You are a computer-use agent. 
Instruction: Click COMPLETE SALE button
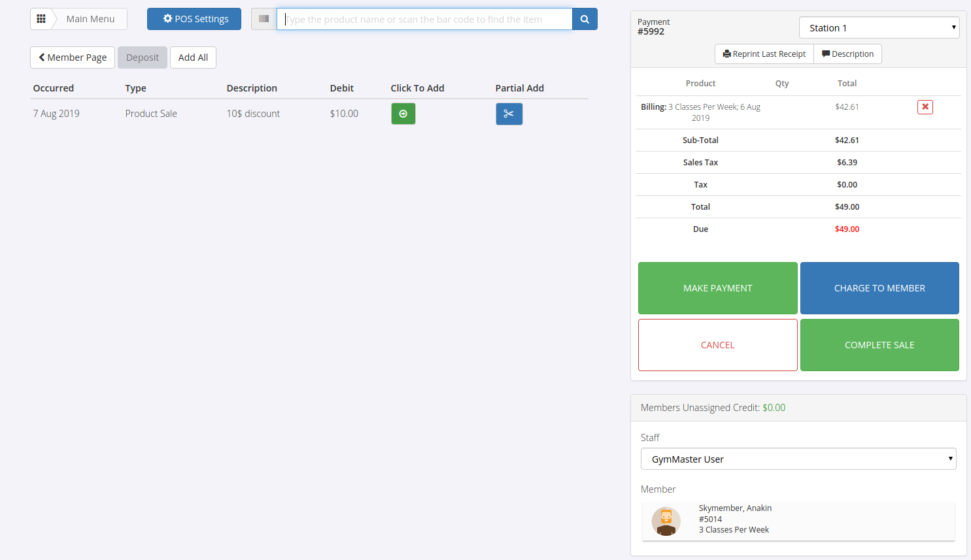click(879, 345)
